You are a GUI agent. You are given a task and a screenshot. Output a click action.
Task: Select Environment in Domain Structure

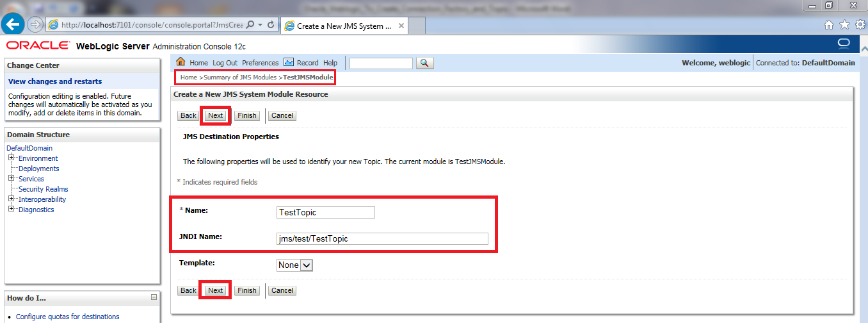[x=38, y=158]
